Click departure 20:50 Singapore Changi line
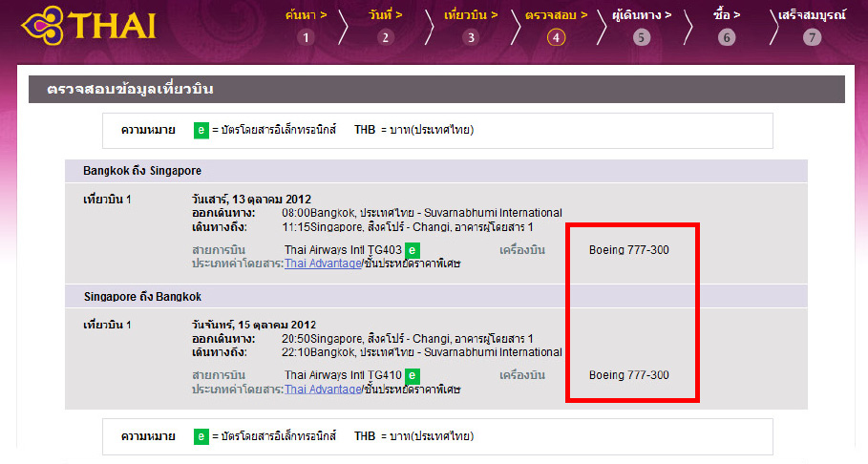The height and width of the screenshot is (464, 868). [408, 338]
